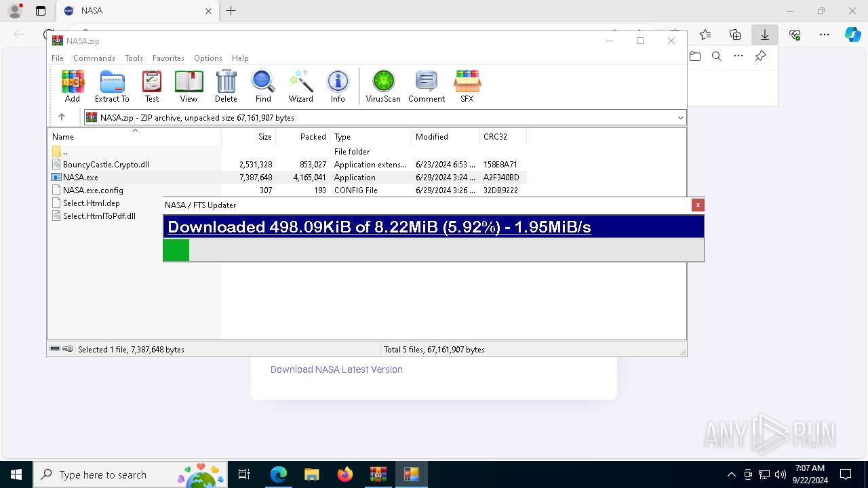868x488 pixels.
Task: Sort file list by Type column
Action: [371, 136]
